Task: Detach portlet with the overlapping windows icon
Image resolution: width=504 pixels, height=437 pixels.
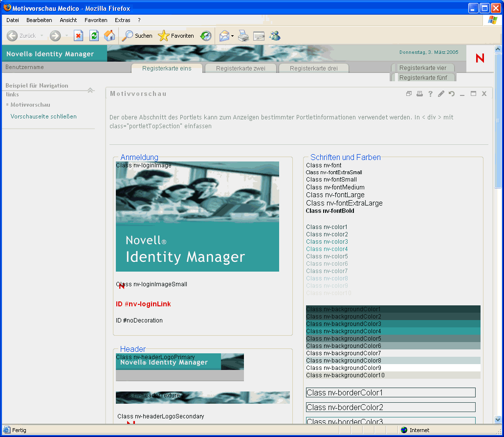Action: pyautogui.click(x=409, y=94)
